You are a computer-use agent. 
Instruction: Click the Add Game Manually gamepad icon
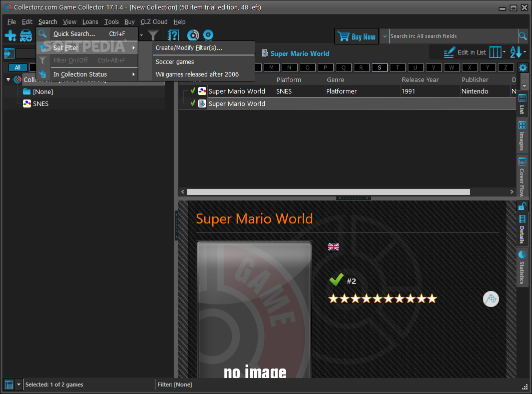coord(26,35)
